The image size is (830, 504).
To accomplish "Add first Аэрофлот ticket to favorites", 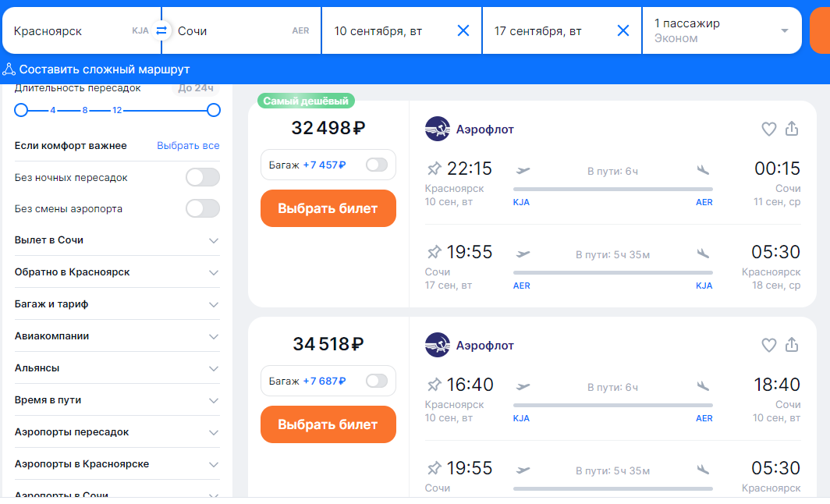I will coord(768,130).
